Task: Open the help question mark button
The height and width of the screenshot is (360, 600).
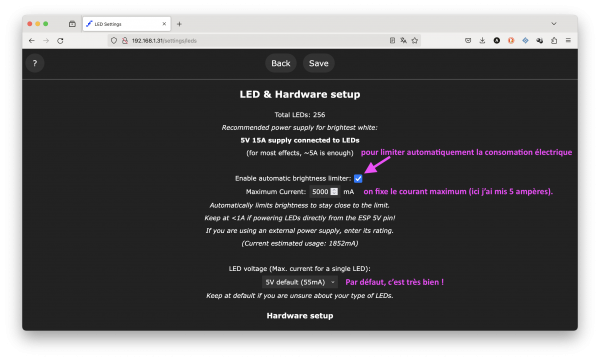Action: click(x=35, y=64)
